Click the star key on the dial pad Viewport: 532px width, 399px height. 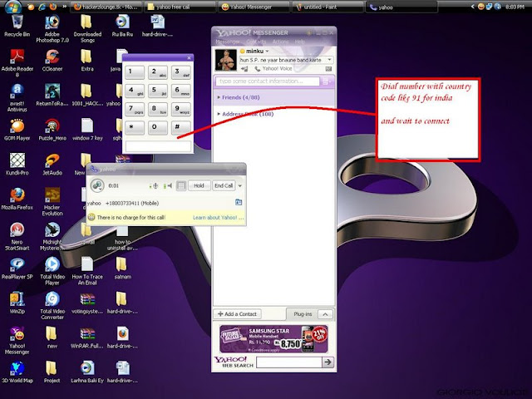click(135, 127)
